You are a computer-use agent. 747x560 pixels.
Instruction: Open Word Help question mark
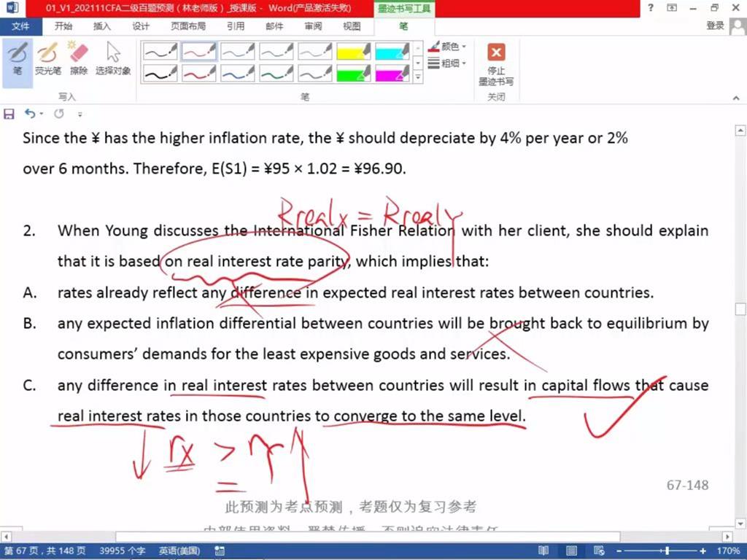(651, 7)
